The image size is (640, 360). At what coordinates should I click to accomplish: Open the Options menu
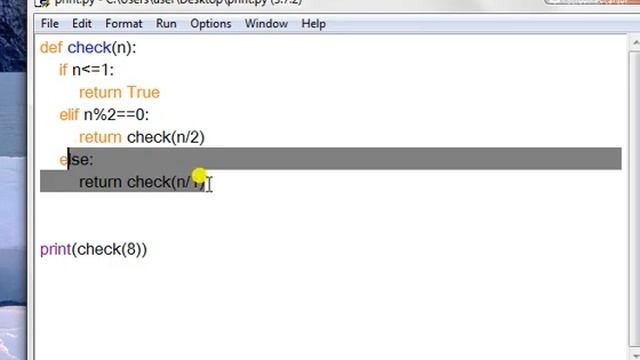211,24
